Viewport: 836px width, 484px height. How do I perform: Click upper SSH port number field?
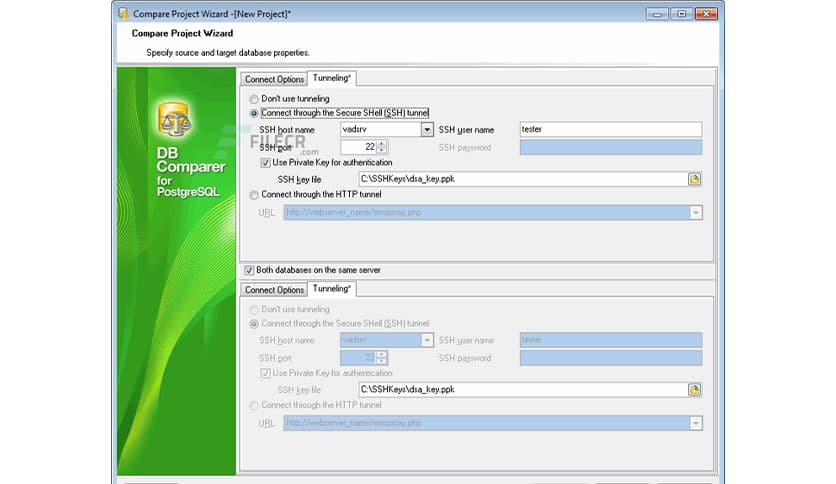click(x=358, y=147)
